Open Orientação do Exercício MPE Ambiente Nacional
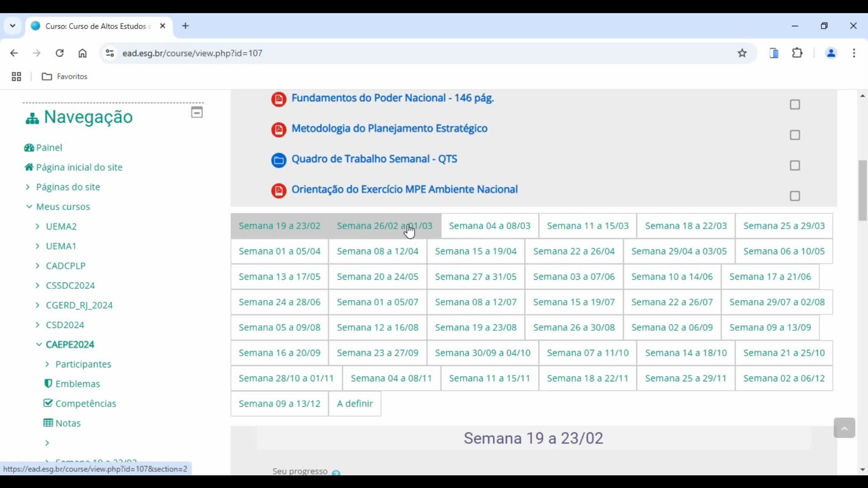 (405, 190)
